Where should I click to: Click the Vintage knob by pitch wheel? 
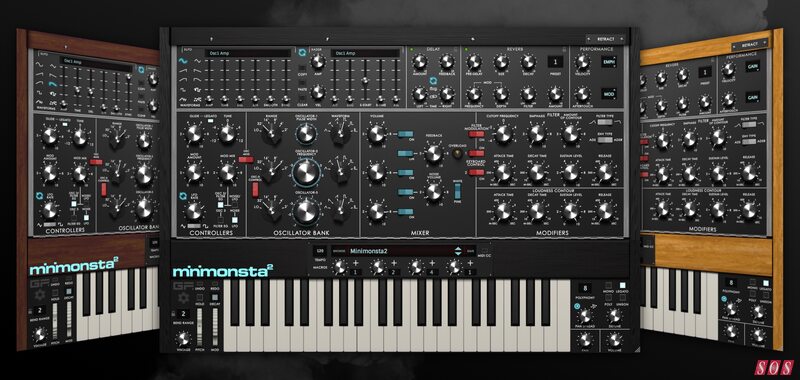pyautogui.click(x=183, y=338)
